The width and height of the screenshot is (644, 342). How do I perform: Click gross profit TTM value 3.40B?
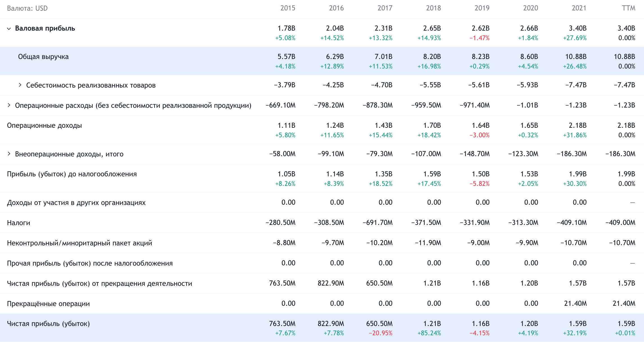click(x=626, y=28)
